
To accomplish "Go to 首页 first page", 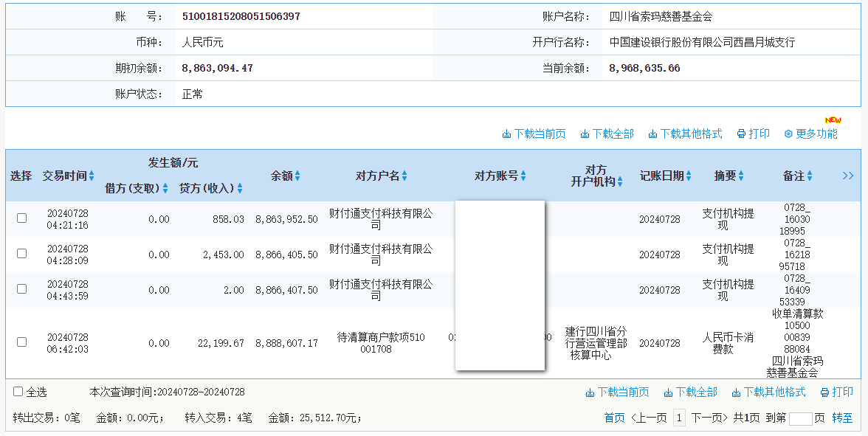I will 614,418.
